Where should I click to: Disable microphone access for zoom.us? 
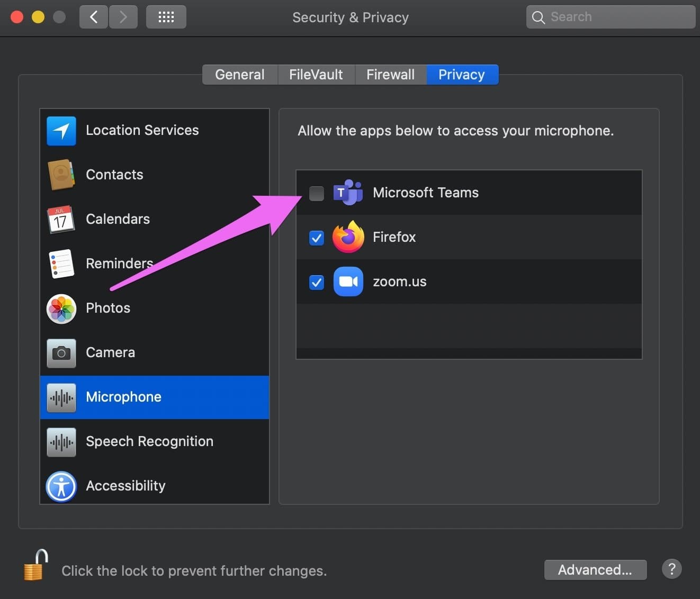317,282
